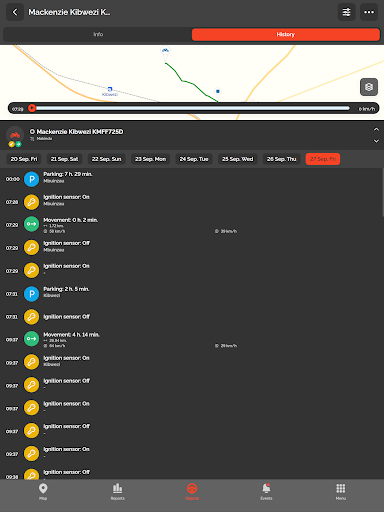Select the History tab
The height and width of the screenshot is (512, 384).
[286, 34]
